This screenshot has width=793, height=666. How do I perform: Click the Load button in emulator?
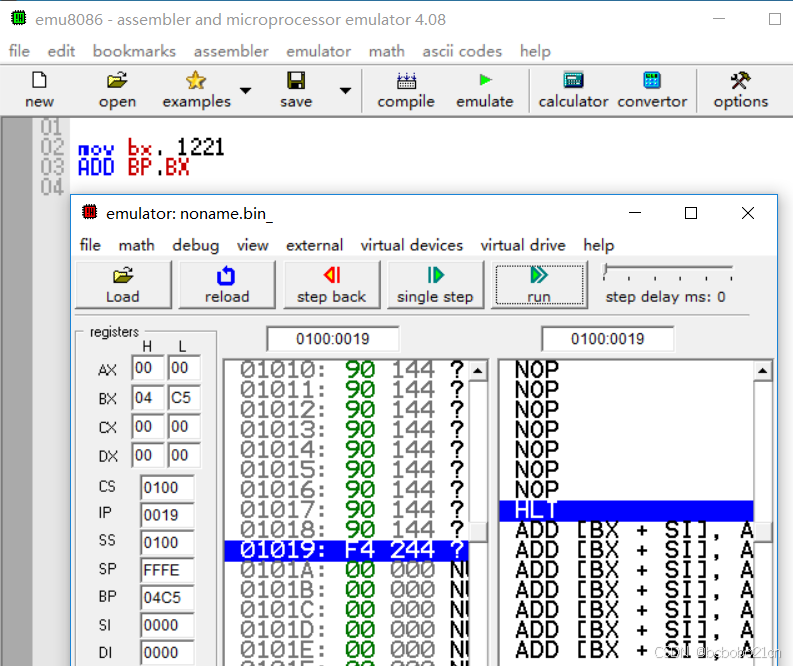pyautogui.click(x=123, y=285)
